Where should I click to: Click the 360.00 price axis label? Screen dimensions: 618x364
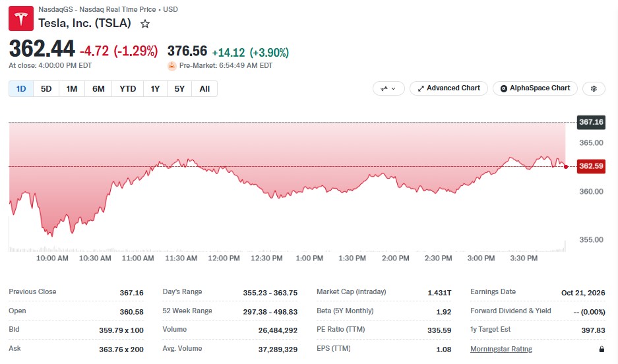click(x=591, y=191)
